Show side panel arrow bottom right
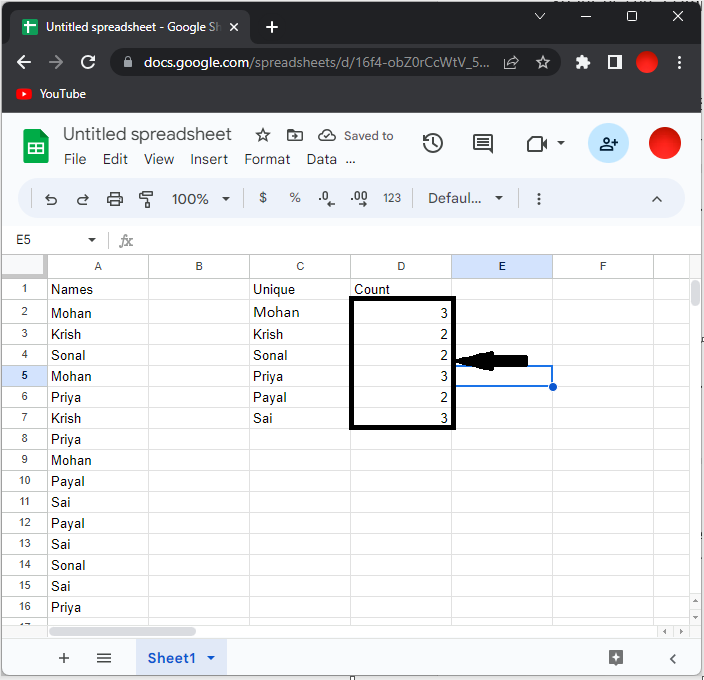The height and width of the screenshot is (680, 704). point(673,659)
